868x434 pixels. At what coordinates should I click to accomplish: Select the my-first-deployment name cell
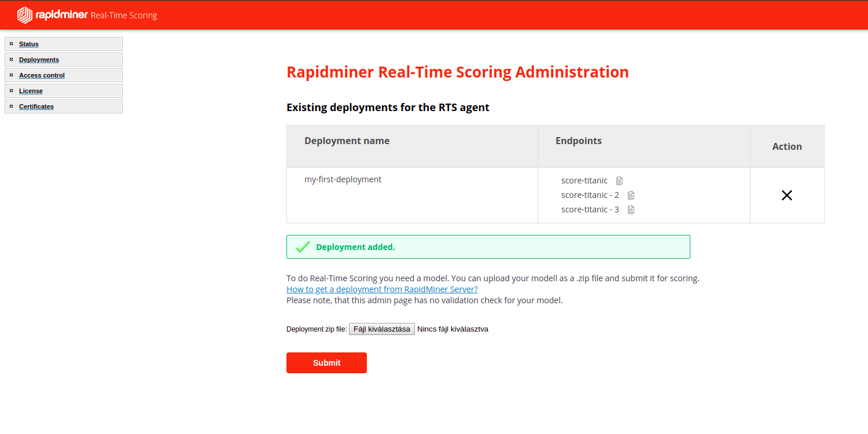coord(343,179)
